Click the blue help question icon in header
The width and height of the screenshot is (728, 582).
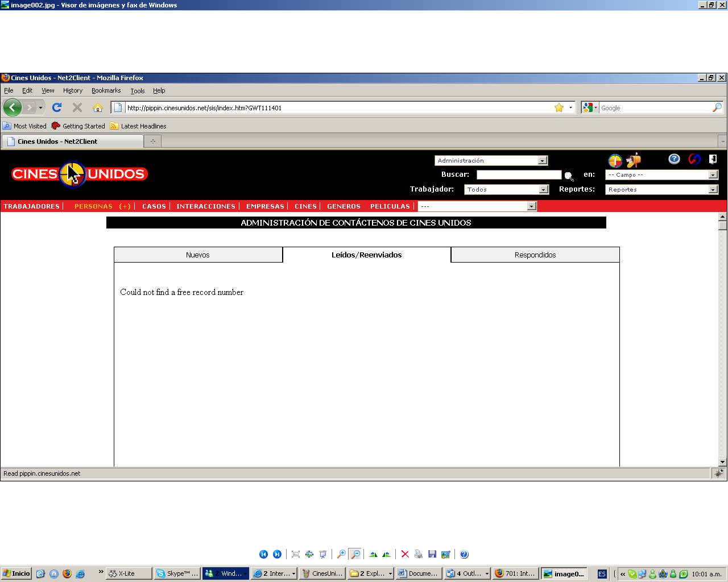click(x=674, y=159)
